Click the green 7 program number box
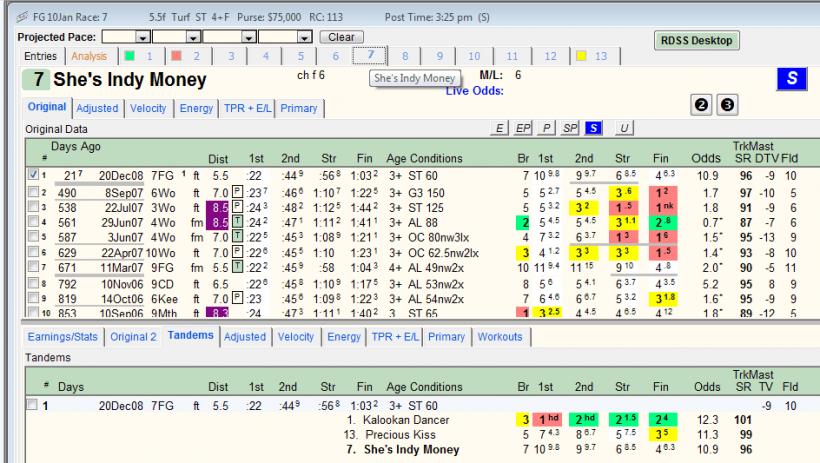 point(35,79)
